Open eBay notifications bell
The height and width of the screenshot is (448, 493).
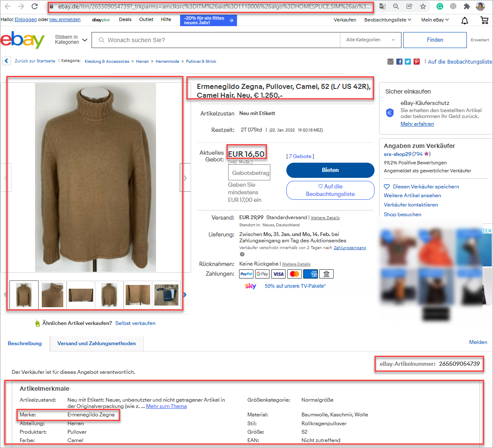(x=464, y=21)
